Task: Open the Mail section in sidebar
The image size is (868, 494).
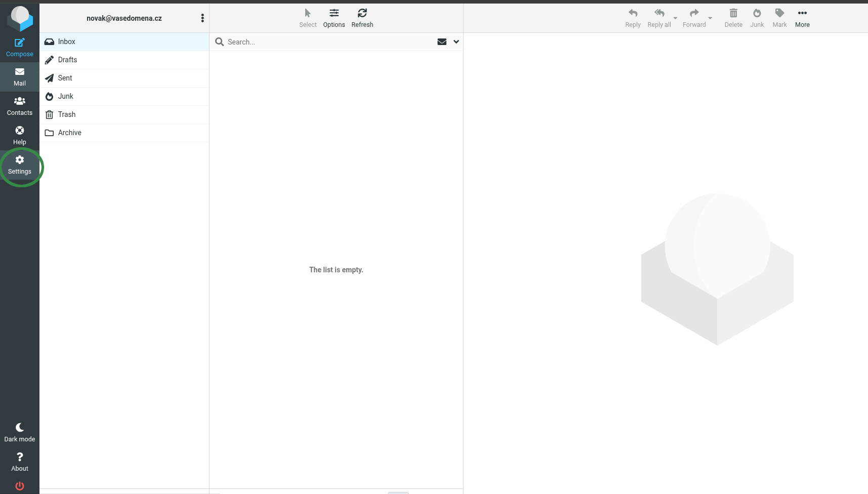Action: (x=20, y=77)
